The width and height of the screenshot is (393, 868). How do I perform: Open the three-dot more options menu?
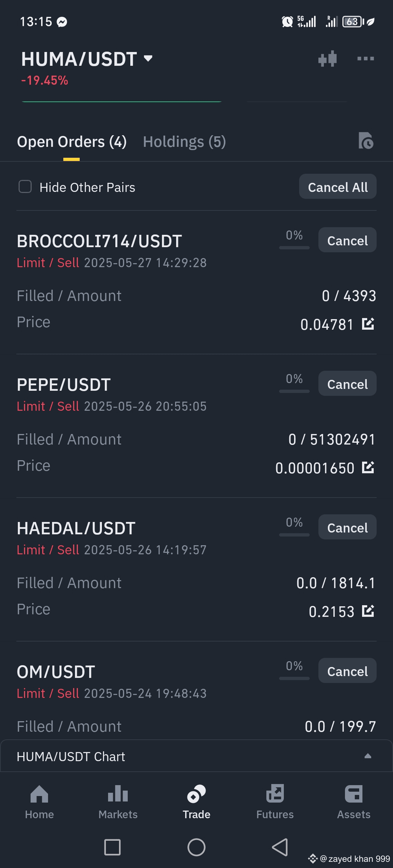pyautogui.click(x=365, y=59)
